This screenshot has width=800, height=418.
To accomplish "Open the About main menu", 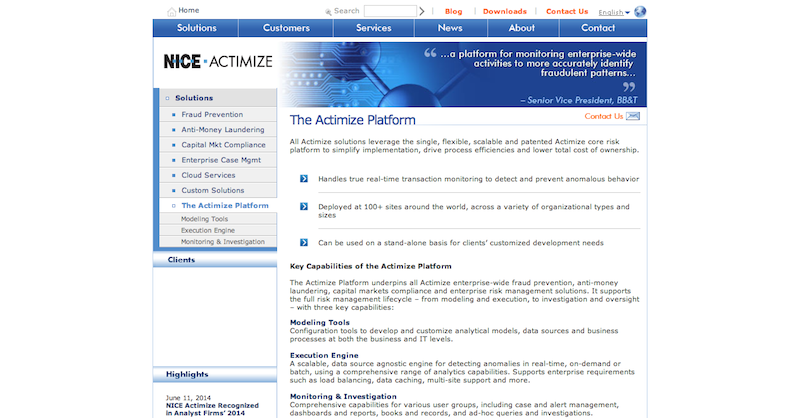I will 521,28.
